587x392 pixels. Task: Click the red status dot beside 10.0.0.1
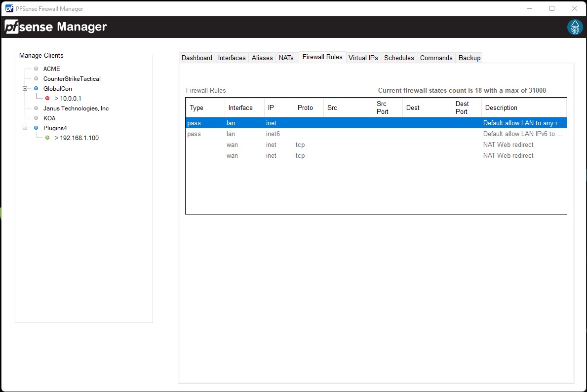coord(47,99)
